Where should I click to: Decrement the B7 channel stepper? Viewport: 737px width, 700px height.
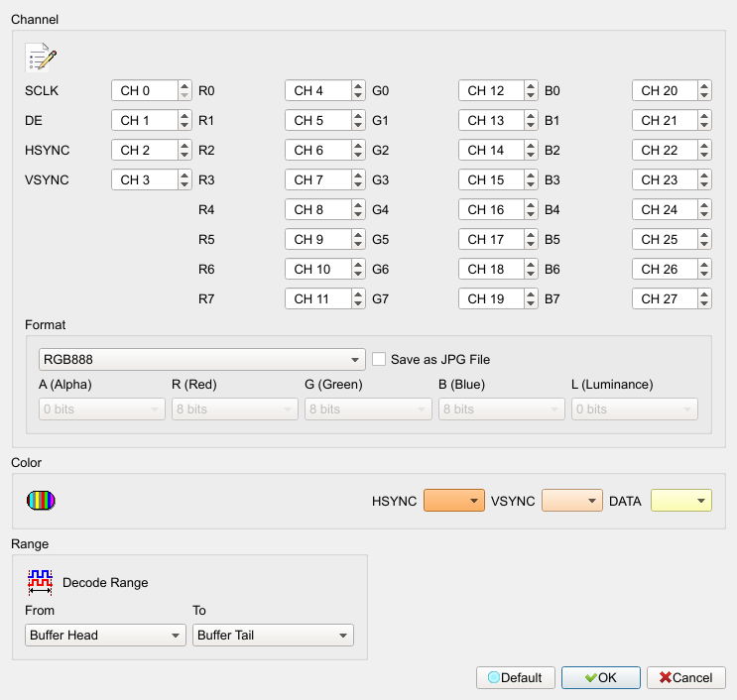click(x=704, y=303)
